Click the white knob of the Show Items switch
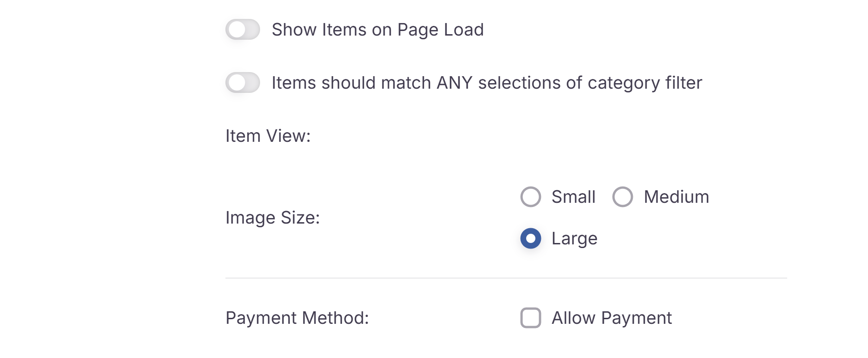The image size is (868, 358). tap(237, 30)
